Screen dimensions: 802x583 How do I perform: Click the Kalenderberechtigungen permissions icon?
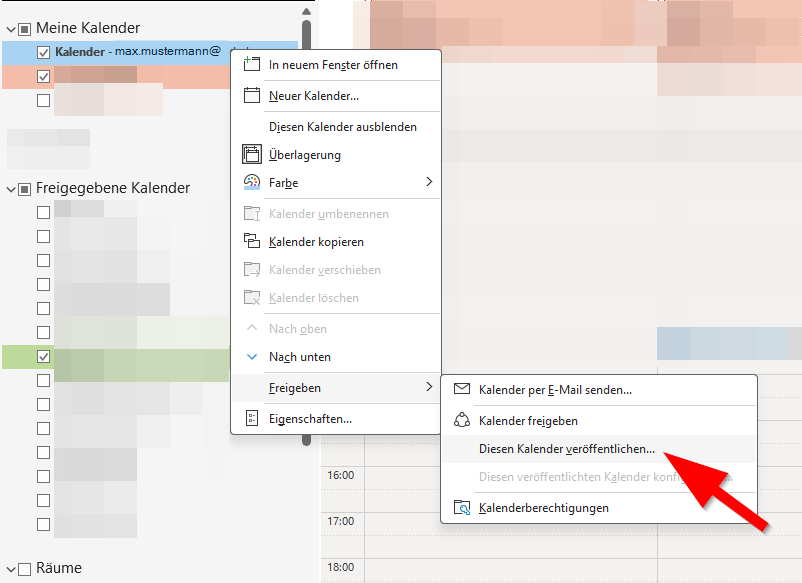point(462,508)
